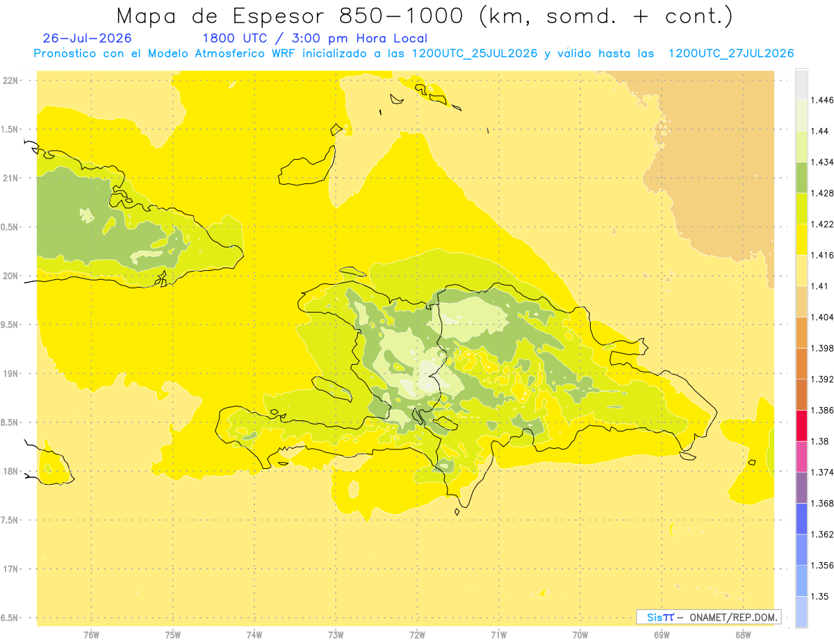Click the '1800 UTC / 3:00 pm Hora Local' time label
The image size is (834, 644).
click(315, 38)
